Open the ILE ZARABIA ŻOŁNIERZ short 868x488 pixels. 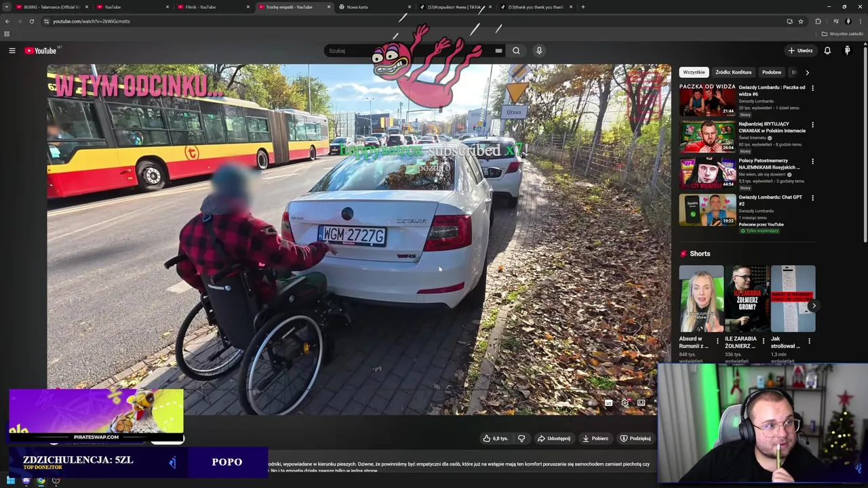[x=747, y=299]
